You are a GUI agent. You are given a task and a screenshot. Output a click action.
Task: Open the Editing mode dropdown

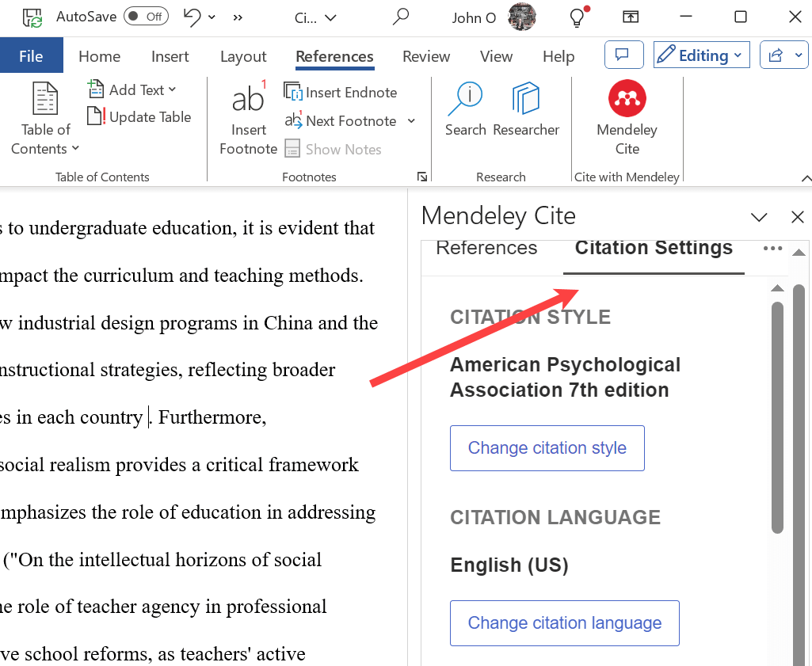point(701,55)
